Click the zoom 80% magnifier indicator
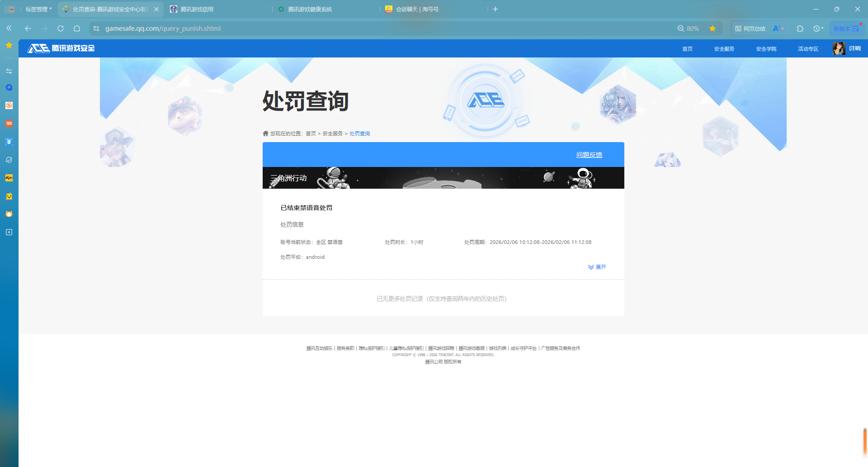The height and width of the screenshot is (467, 868). click(x=688, y=29)
